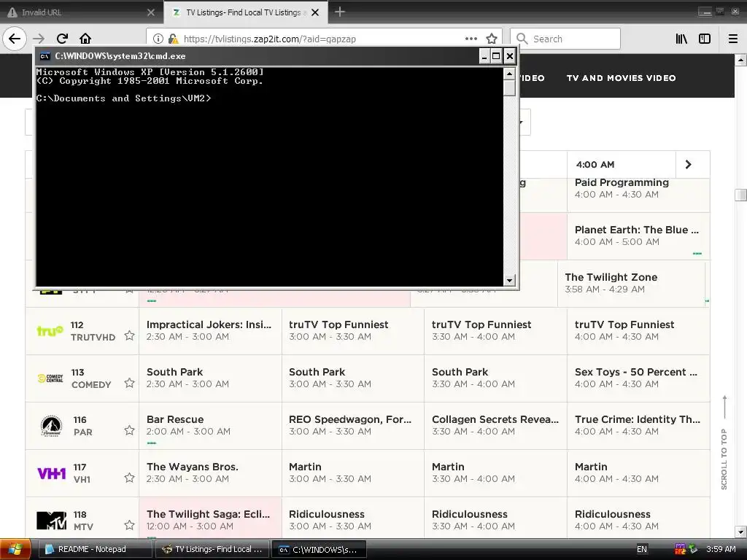Open Impractical Jokers 2:30 AM listing
Image resolution: width=747 pixels, height=560 pixels.
210,330
